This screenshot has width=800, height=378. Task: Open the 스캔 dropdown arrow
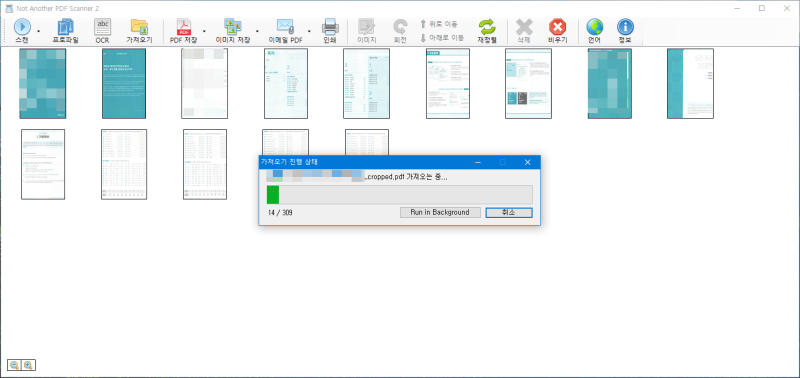click(x=39, y=31)
